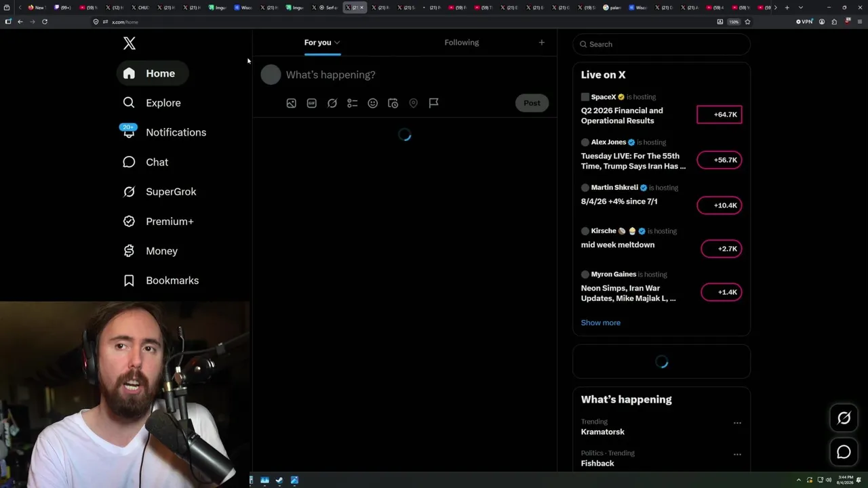Add a new timeline tab with plus

tap(541, 43)
